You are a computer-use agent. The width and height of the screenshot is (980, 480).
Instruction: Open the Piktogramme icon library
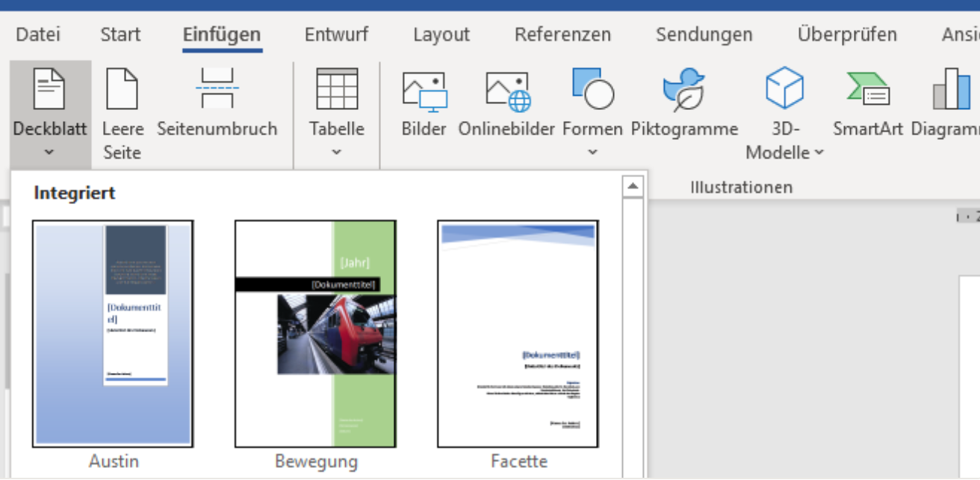click(684, 103)
